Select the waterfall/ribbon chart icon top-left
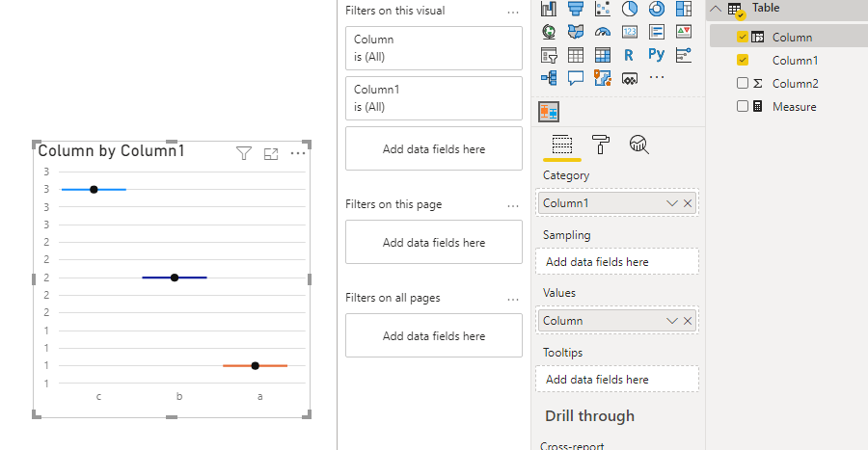The image size is (868, 450). (x=549, y=9)
